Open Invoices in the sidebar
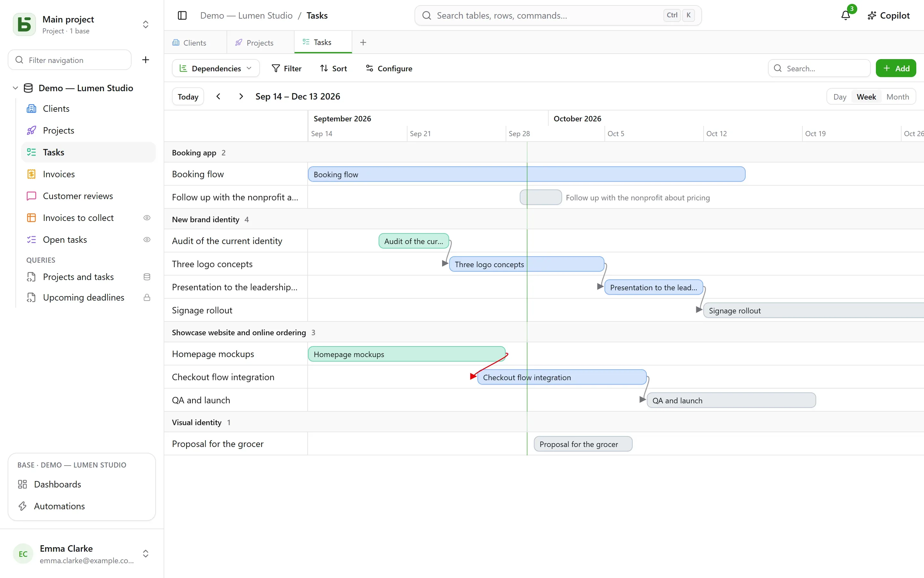 click(x=89, y=174)
